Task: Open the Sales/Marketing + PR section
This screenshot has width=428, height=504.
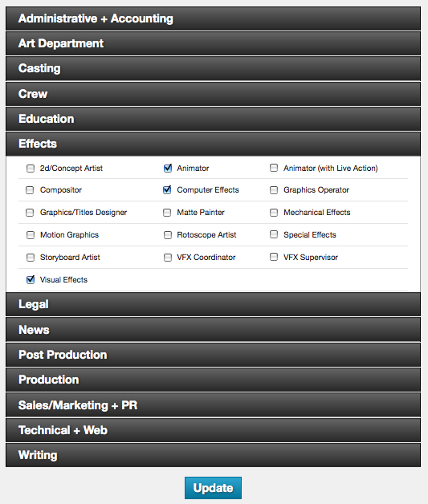Action: coord(213,405)
